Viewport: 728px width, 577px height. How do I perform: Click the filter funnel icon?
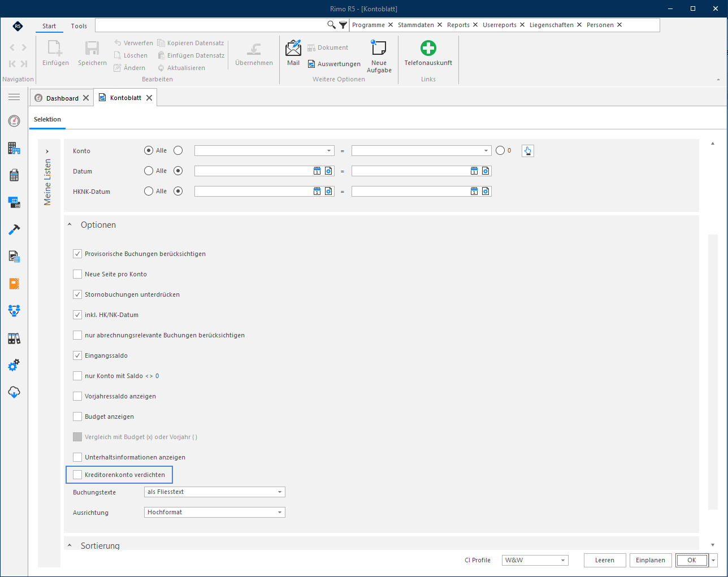[x=343, y=25]
